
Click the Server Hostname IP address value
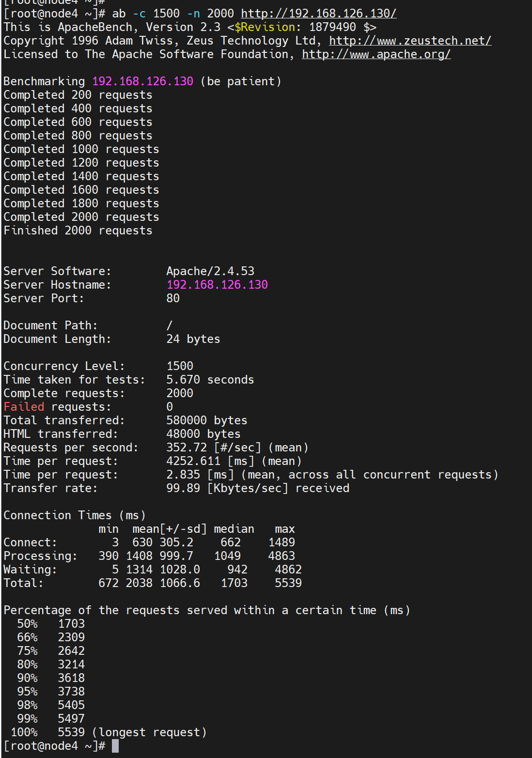[217, 285]
